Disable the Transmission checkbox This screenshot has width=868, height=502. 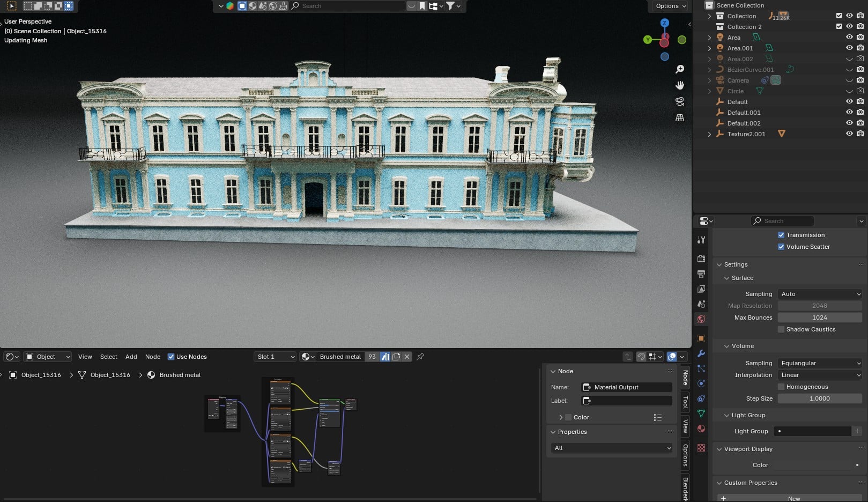pos(781,235)
